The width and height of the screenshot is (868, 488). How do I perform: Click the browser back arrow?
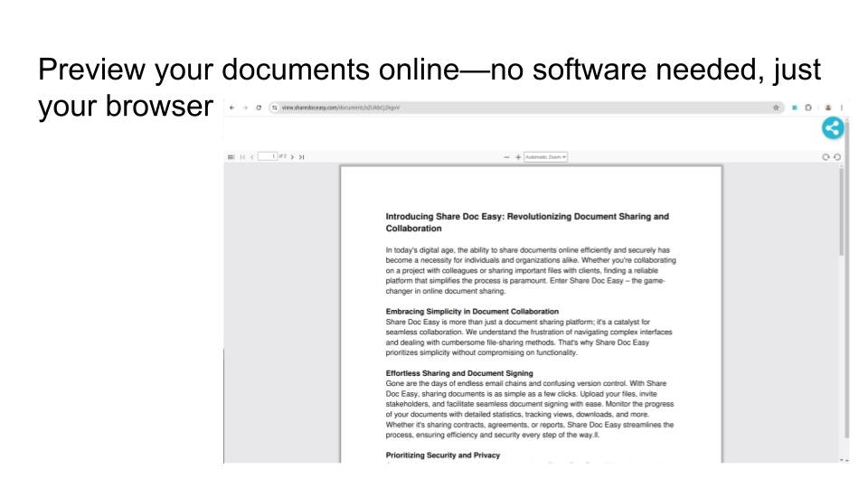[232, 108]
